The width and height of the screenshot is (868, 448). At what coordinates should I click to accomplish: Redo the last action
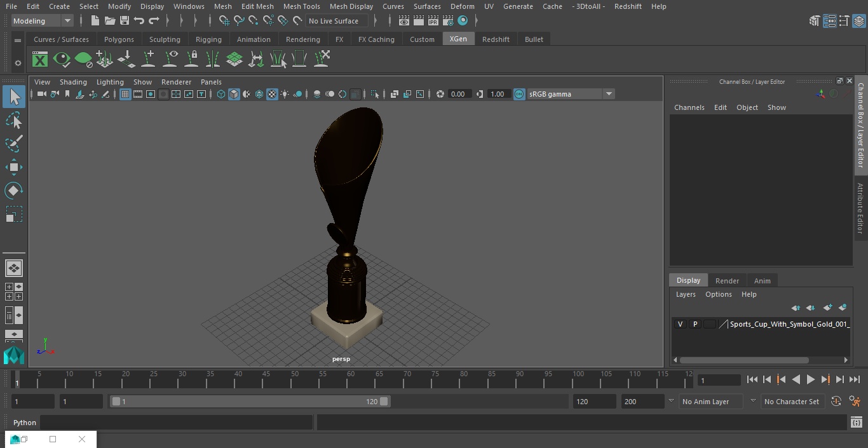tap(154, 21)
